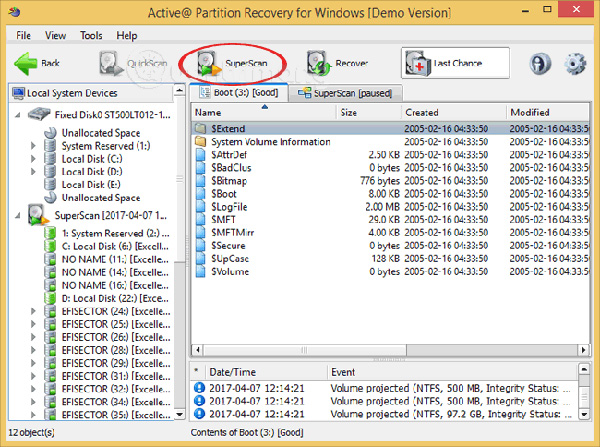
Task: Click the Back arrow toolbar button
Action: pyautogui.click(x=37, y=63)
